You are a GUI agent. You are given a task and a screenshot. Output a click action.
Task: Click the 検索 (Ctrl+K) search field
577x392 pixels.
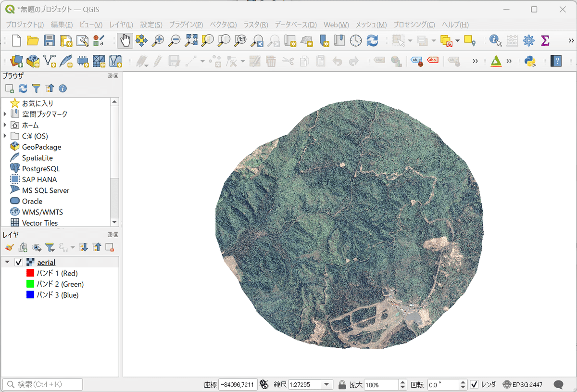point(43,384)
